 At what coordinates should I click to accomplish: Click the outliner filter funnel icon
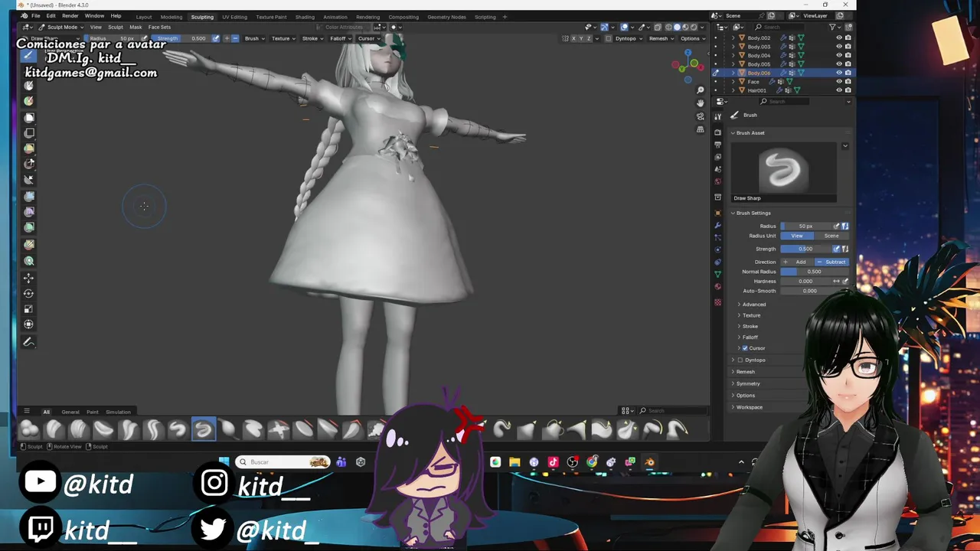[833, 28]
